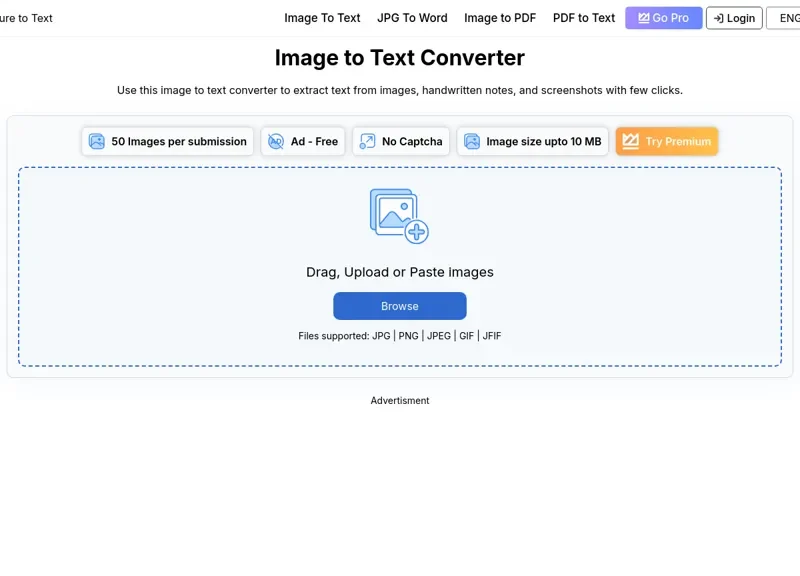The height and width of the screenshot is (576, 800).
Task: Click the Browse button to choose files
Action: (x=400, y=306)
